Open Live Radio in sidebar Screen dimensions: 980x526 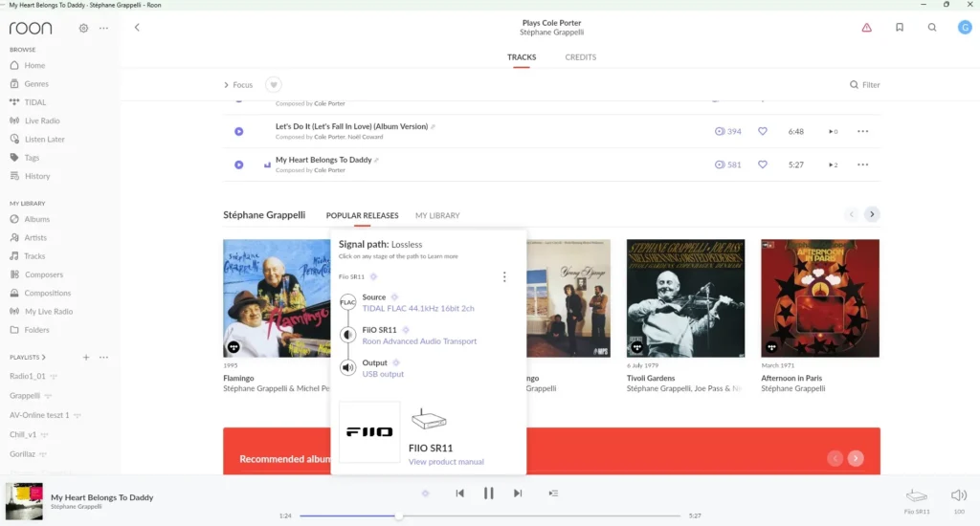[x=35, y=121]
